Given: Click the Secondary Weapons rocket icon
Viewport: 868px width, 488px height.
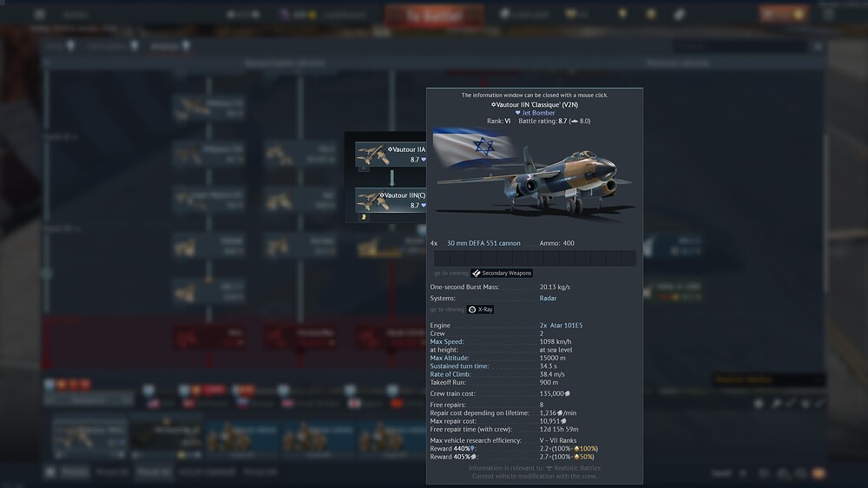Looking at the screenshot, I should point(476,273).
